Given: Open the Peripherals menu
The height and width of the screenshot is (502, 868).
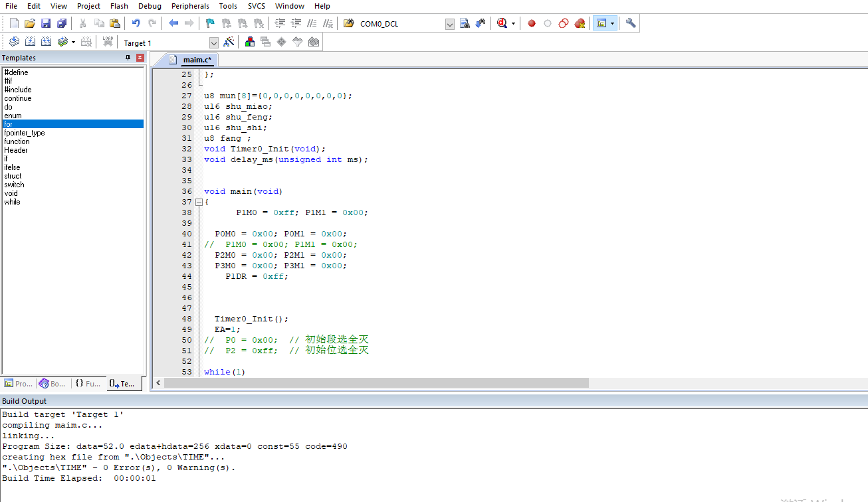Looking at the screenshot, I should 190,6.
